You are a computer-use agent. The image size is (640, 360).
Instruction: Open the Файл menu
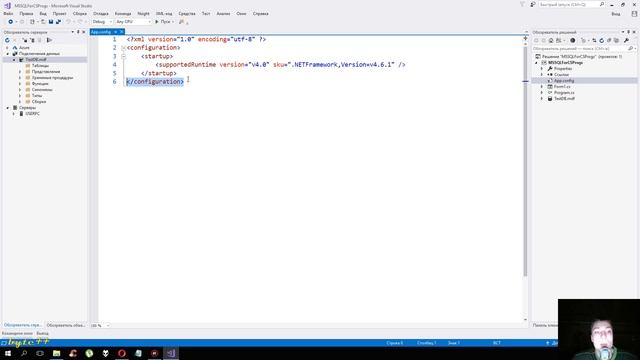(8, 13)
